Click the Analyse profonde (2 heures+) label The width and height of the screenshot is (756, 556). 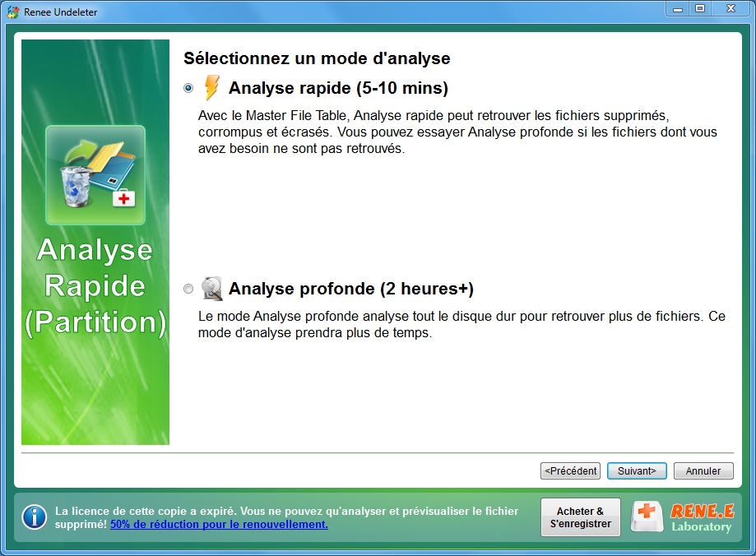tap(351, 289)
